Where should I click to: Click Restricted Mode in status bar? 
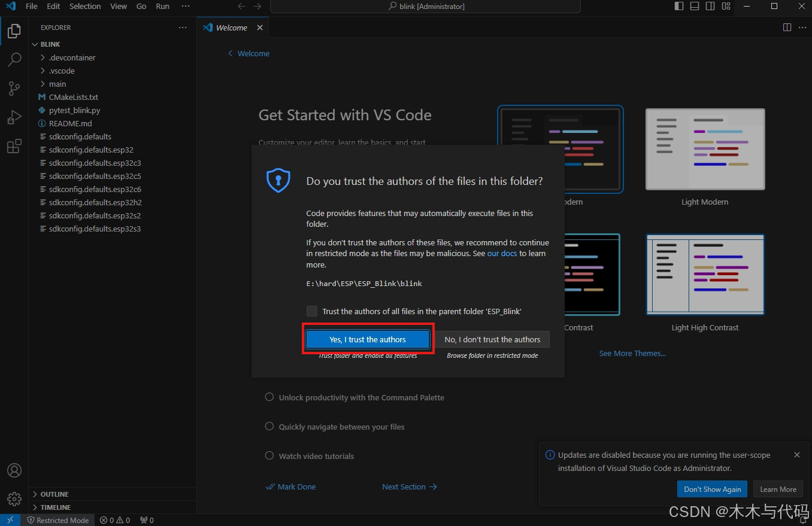(58, 520)
